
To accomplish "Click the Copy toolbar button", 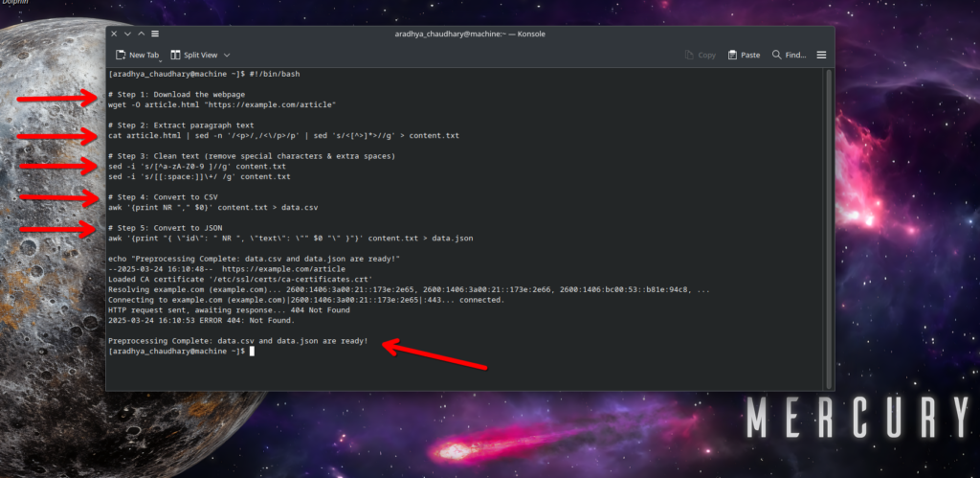I will [701, 55].
